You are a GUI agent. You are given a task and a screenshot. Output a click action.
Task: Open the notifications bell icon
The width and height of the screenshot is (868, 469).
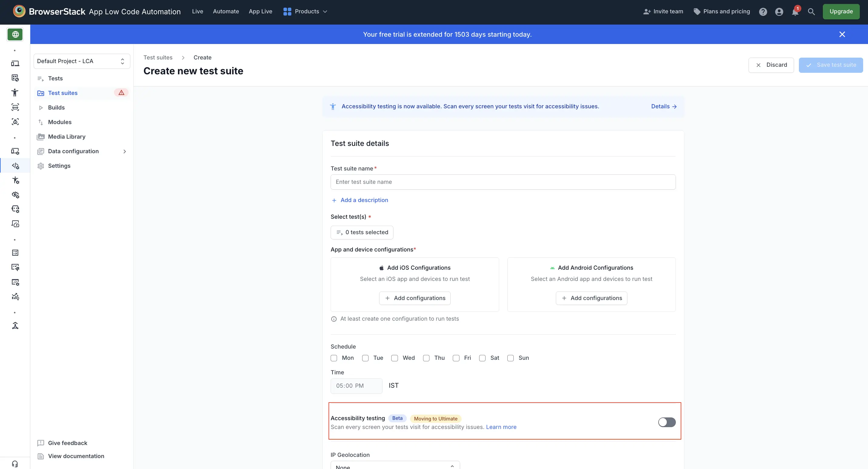click(795, 12)
